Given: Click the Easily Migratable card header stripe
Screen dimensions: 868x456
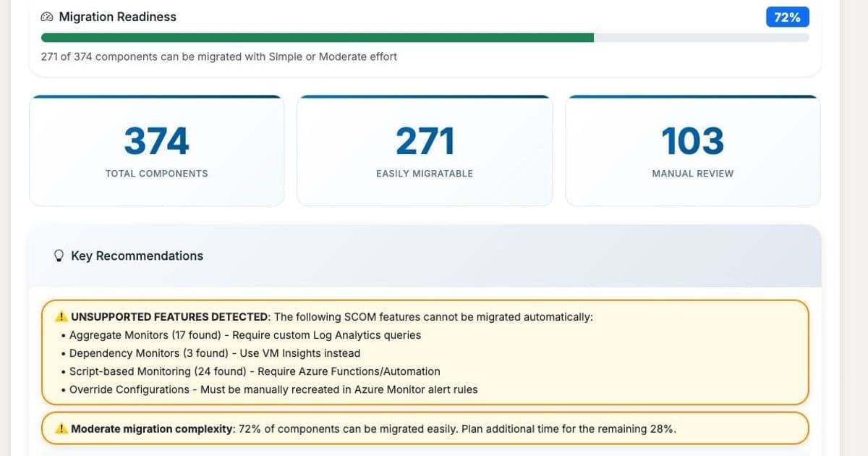Looking at the screenshot, I should [425, 95].
